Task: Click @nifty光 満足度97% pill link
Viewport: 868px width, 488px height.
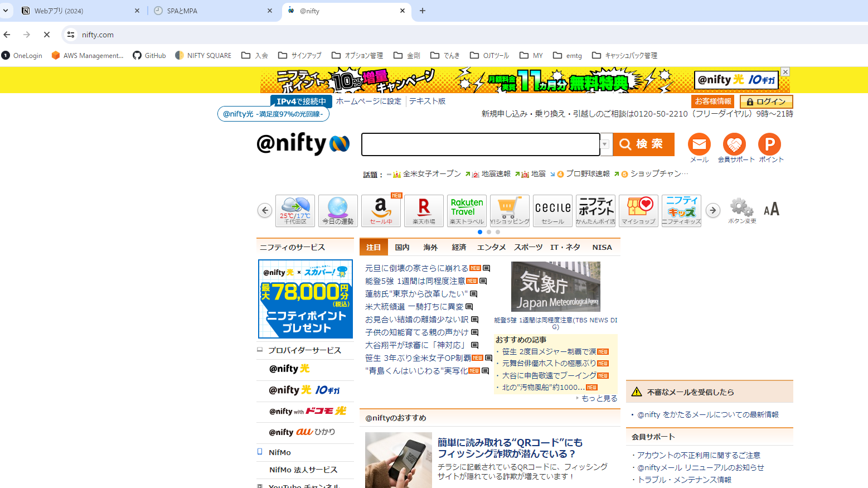Action: click(273, 114)
